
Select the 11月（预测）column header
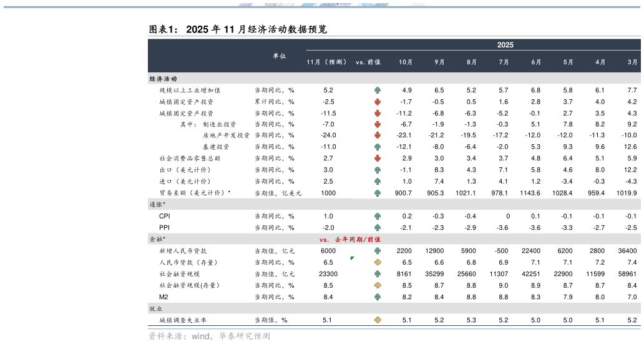pyautogui.click(x=326, y=62)
